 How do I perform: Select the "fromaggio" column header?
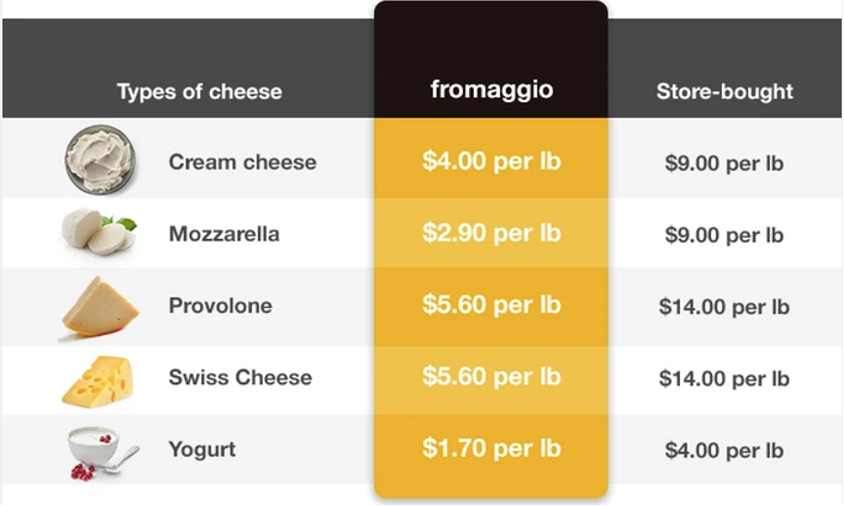click(x=491, y=89)
